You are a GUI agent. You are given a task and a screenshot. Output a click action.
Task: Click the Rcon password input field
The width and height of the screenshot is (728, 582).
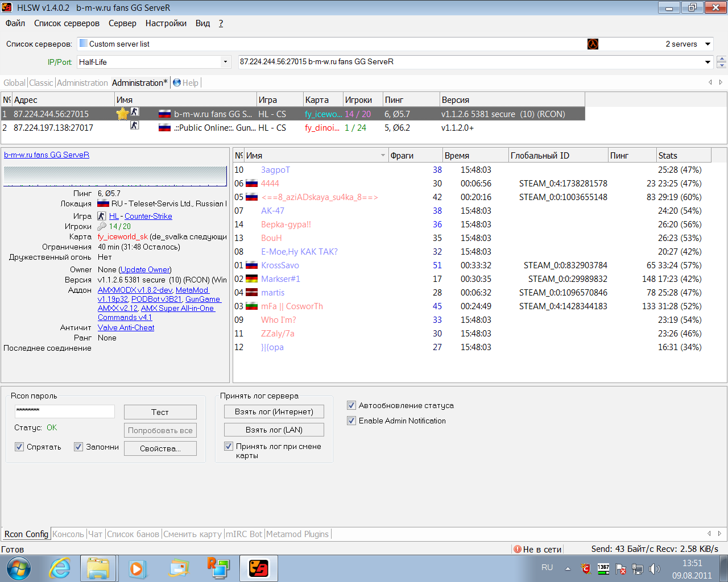(x=65, y=411)
